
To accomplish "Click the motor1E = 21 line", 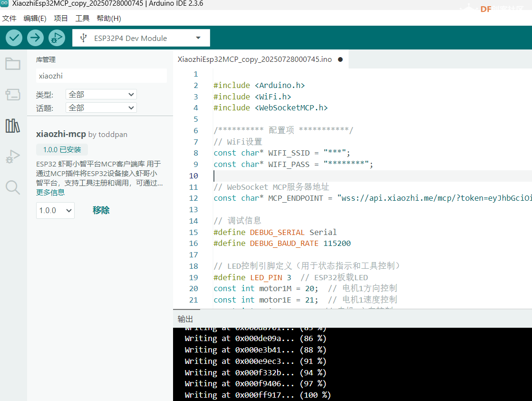I will (x=305, y=300).
